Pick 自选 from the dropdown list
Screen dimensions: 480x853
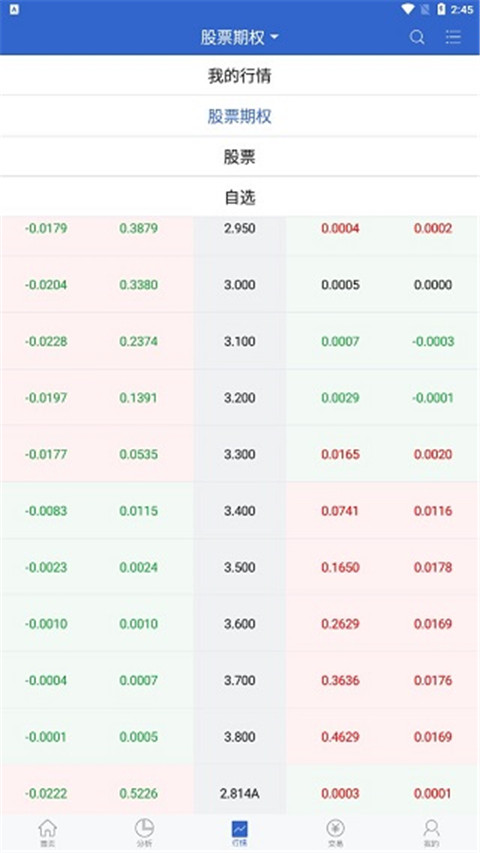click(239, 197)
